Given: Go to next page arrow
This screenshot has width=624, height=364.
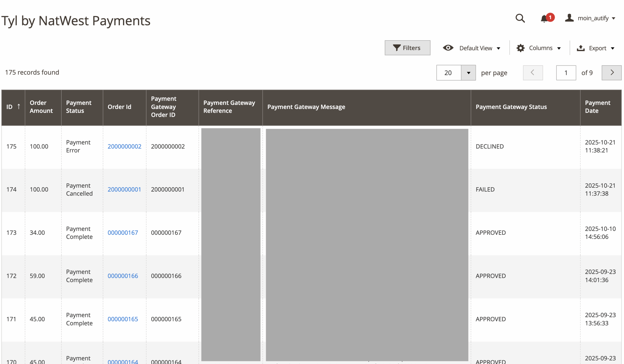Looking at the screenshot, I should pyautogui.click(x=611, y=73).
